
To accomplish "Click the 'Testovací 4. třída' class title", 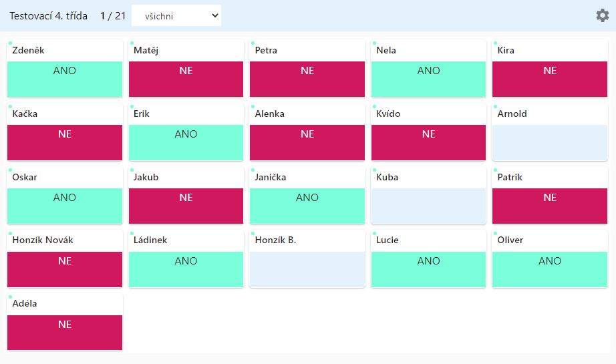I will click(x=48, y=16).
